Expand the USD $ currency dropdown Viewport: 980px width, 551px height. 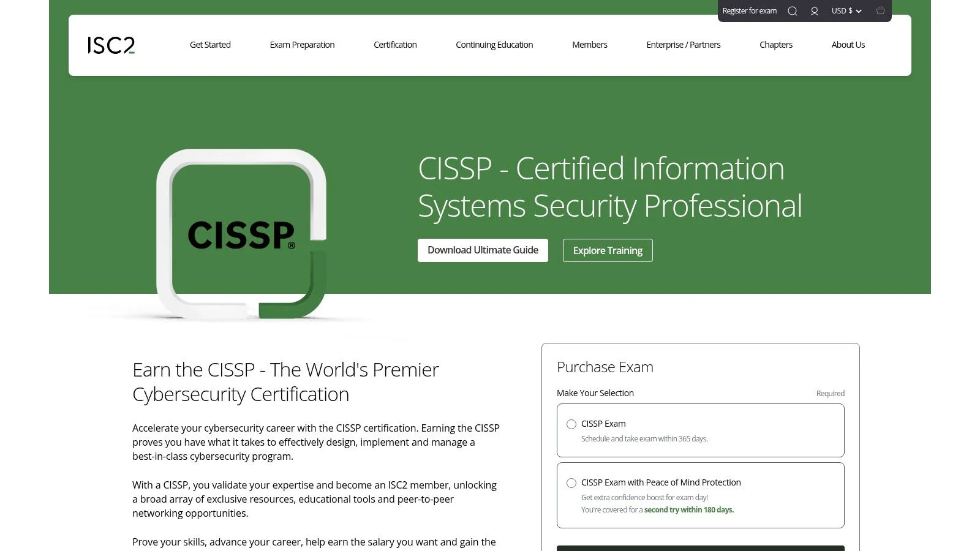click(846, 11)
